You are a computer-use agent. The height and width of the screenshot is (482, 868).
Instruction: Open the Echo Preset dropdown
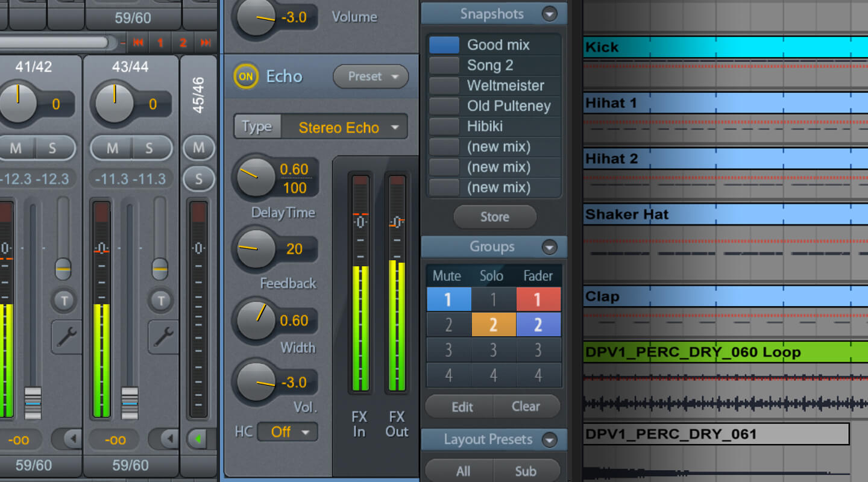[370, 77]
